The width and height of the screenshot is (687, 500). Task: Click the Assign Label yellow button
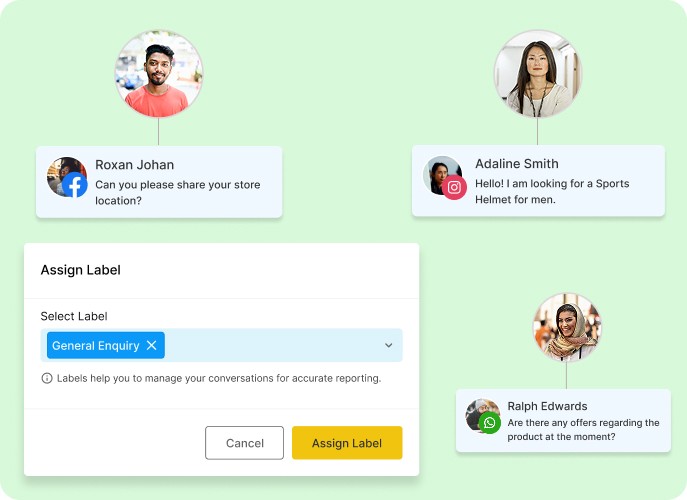347,443
